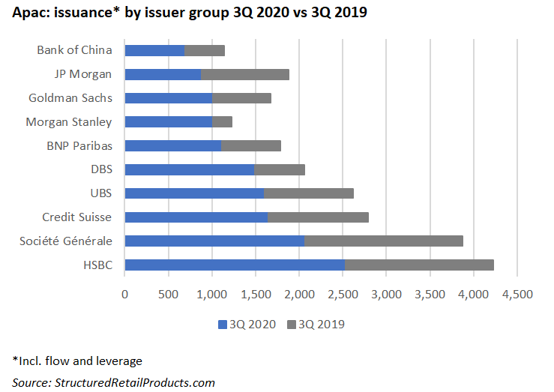Select the 'Goldman Sachs' axis label
The image size is (554, 392).
70,98
